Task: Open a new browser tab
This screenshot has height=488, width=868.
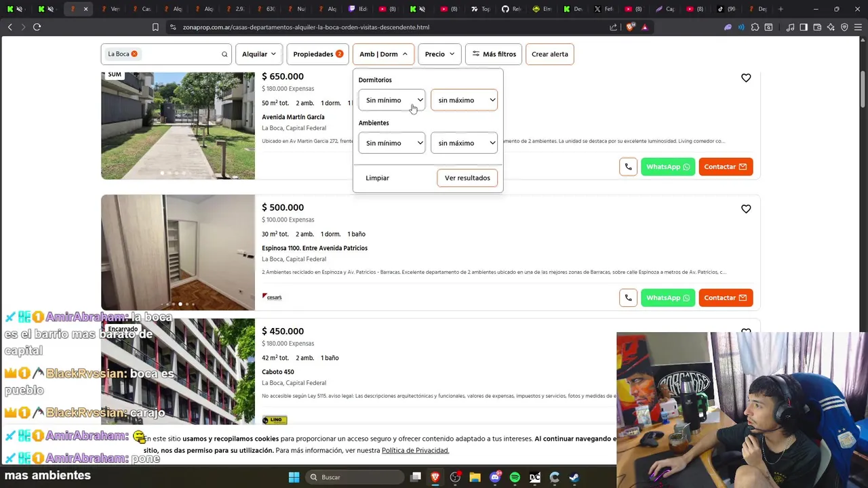Action: pos(781,9)
